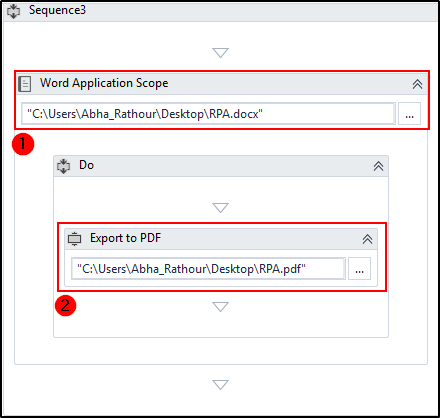440x418 pixels.
Task: Select the Word Application Scope title
Action: (104, 83)
